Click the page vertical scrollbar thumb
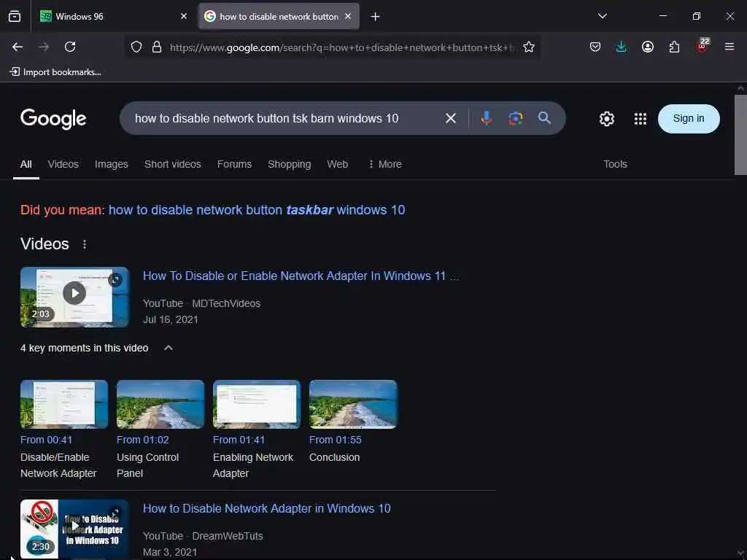747x560 pixels. coord(740,135)
